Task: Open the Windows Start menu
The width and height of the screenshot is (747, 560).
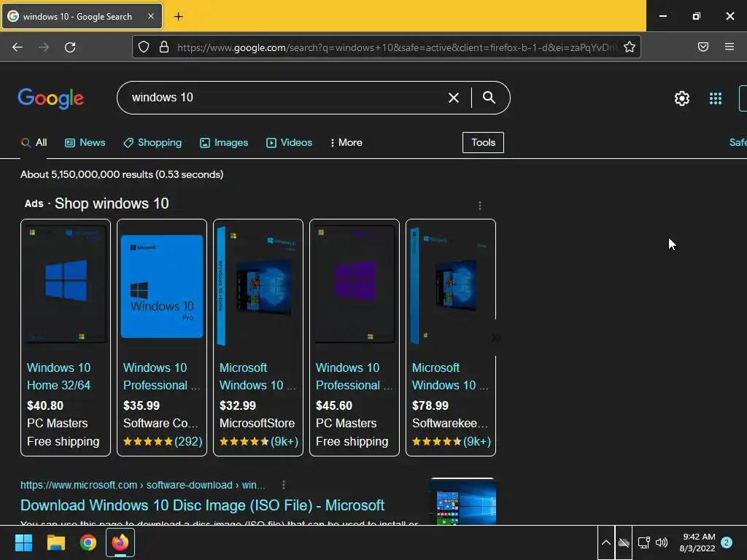Action: (23, 542)
